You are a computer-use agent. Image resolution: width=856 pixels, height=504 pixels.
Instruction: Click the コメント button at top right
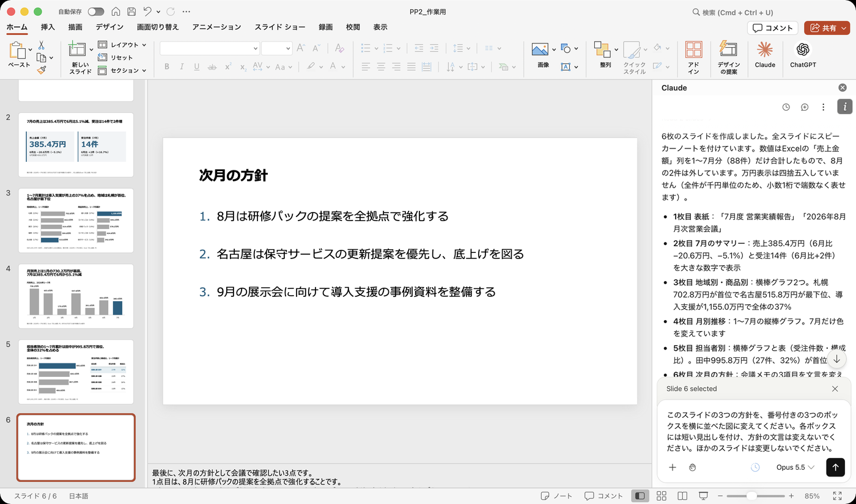point(773,27)
